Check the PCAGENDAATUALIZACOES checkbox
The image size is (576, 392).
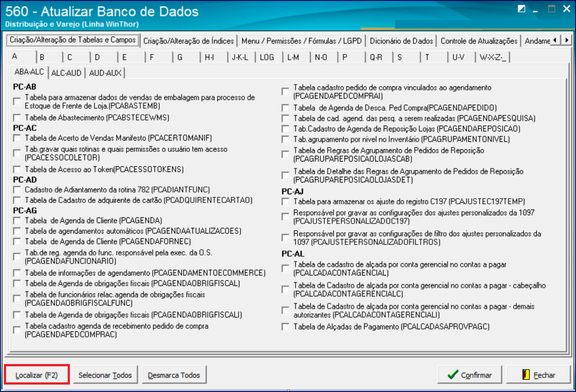click(x=17, y=231)
